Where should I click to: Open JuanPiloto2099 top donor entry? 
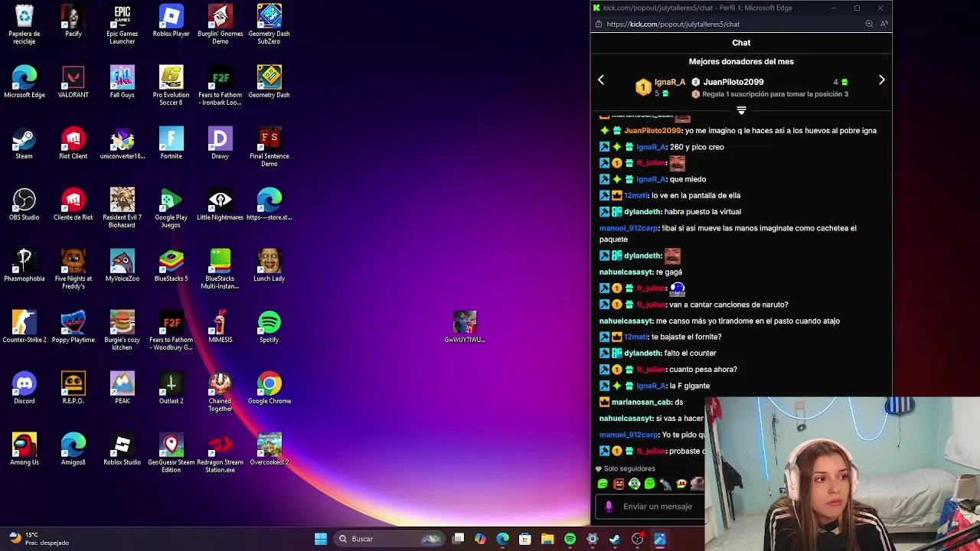tap(733, 82)
